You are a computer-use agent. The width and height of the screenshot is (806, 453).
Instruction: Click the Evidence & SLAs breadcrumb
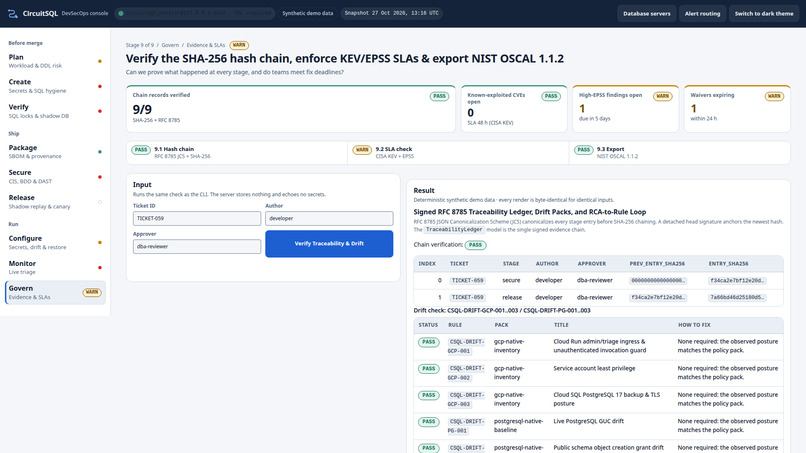click(x=206, y=45)
